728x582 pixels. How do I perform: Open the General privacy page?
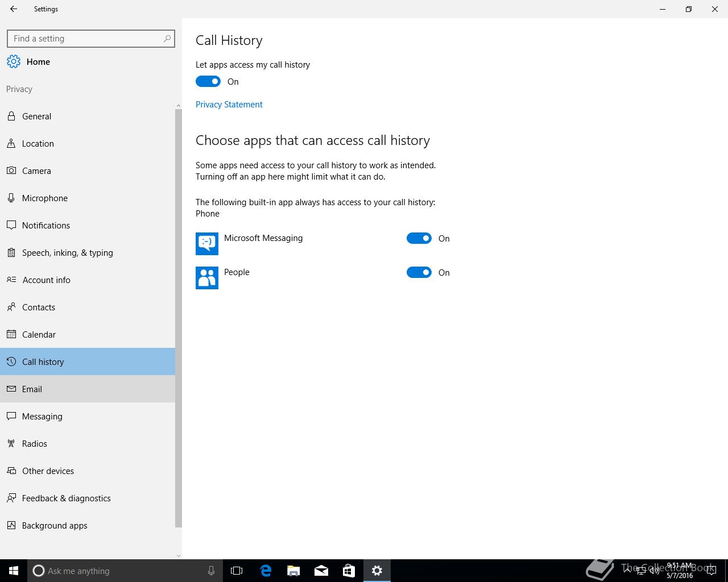click(88, 116)
